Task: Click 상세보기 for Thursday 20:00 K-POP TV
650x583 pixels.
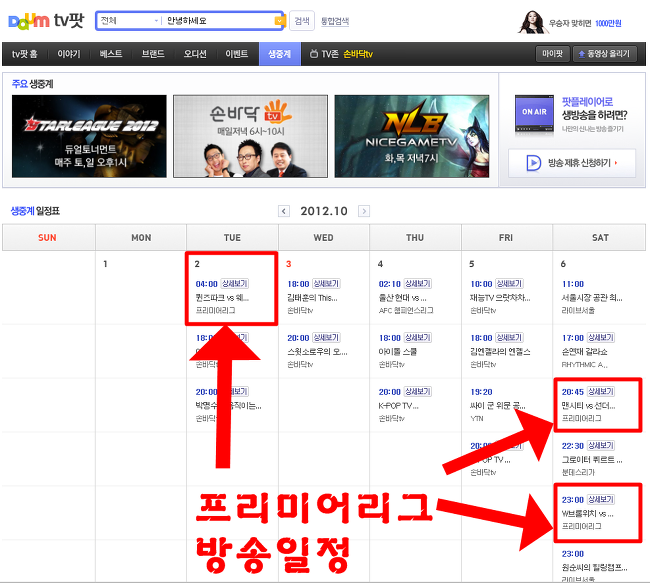Action: (x=417, y=391)
